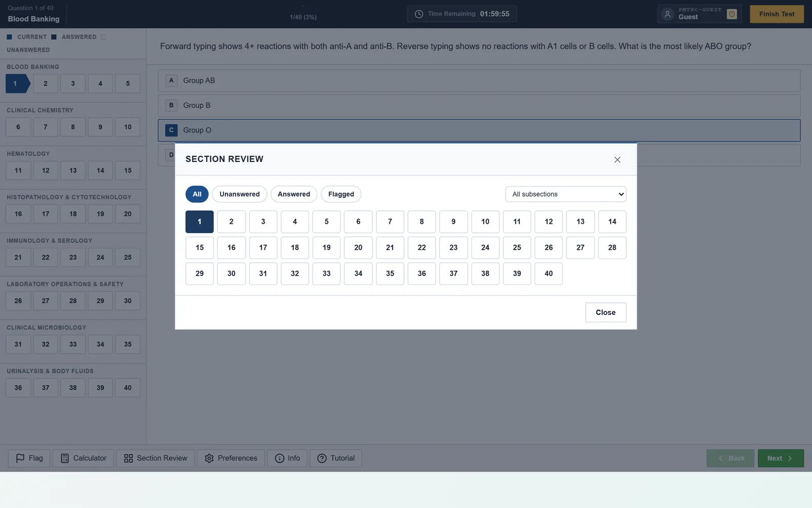Show only Flagged questions

[341, 194]
